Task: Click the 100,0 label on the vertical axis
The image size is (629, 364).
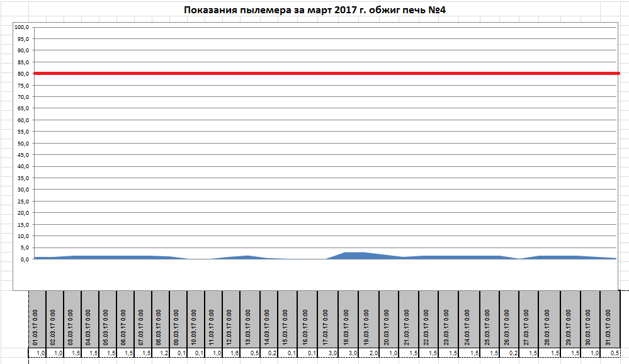Action: pyautogui.click(x=22, y=27)
